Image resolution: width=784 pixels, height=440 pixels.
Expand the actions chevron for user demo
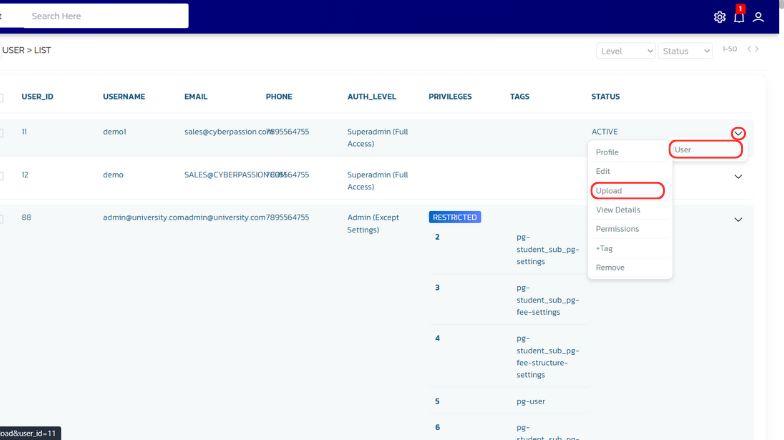pyautogui.click(x=738, y=176)
